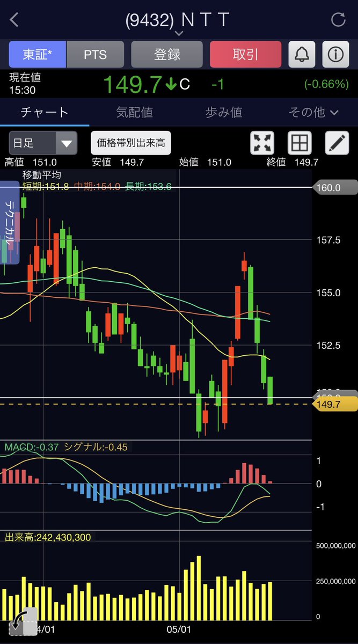This screenshot has width=358, height=644.
Task: Tap the MACD:-0.37 indicator label
Action: [x=32, y=447]
